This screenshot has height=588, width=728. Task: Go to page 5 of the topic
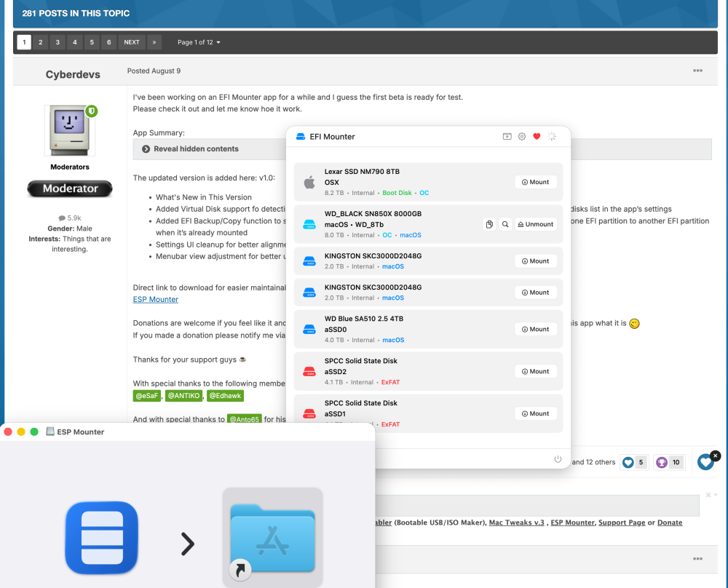92,42
